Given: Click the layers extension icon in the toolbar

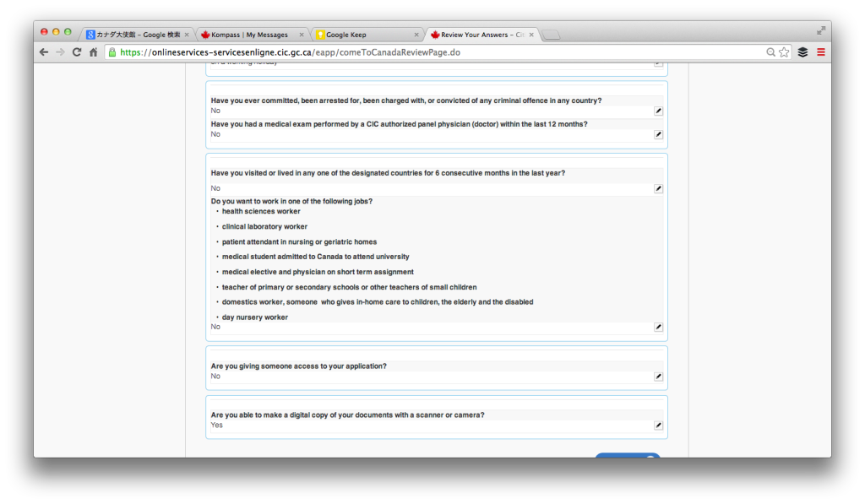Looking at the screenshot, I should 802,52.
